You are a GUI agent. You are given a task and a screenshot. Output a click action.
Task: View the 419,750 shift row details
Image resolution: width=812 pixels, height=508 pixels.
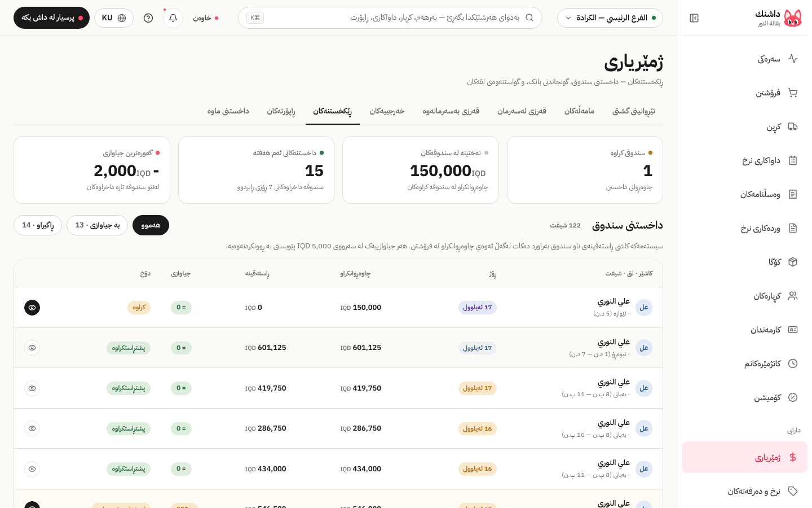click(32, 388)
